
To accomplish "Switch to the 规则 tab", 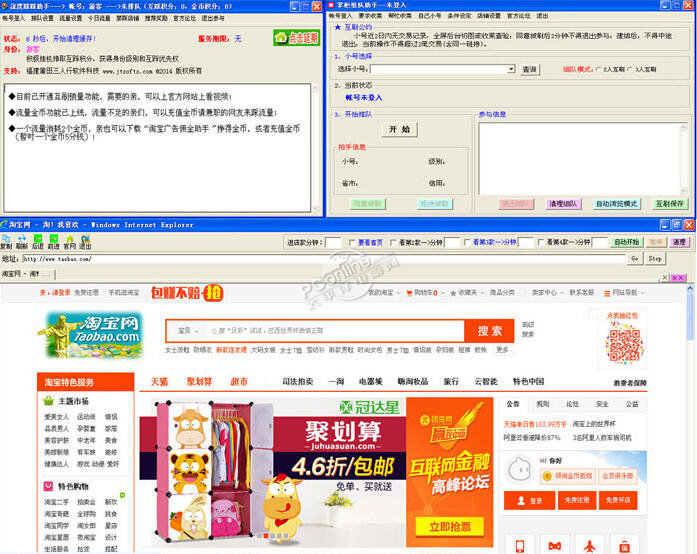I will pos(543,404).
